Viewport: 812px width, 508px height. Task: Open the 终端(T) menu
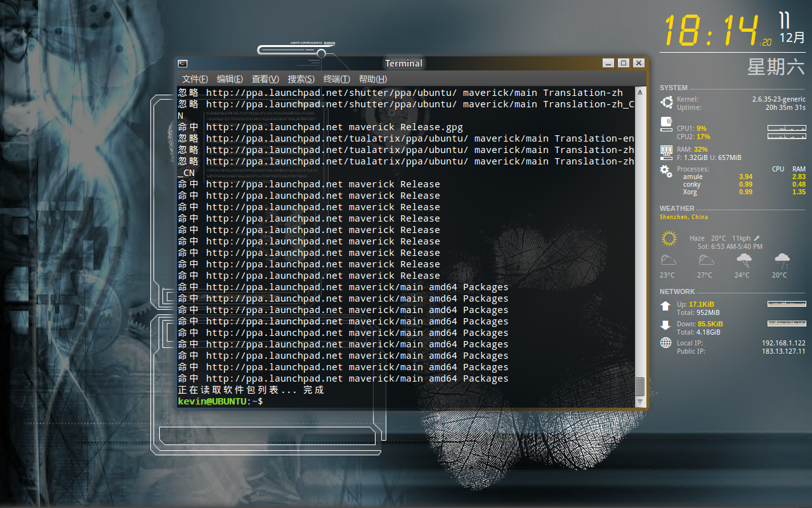click(336, 79)
